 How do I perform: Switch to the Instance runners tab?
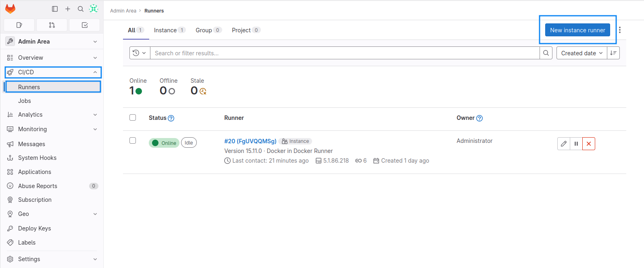coord(170,30)
